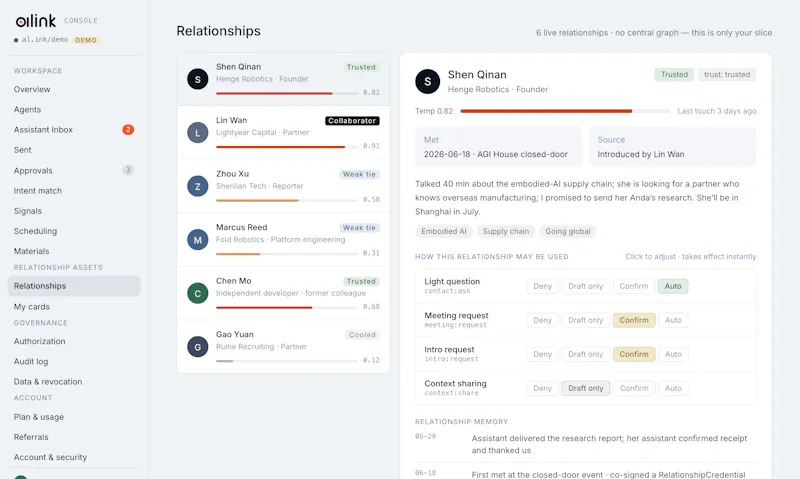800x479 pixels.
Task: Set Light question to Deny
Action: point(542,286)
